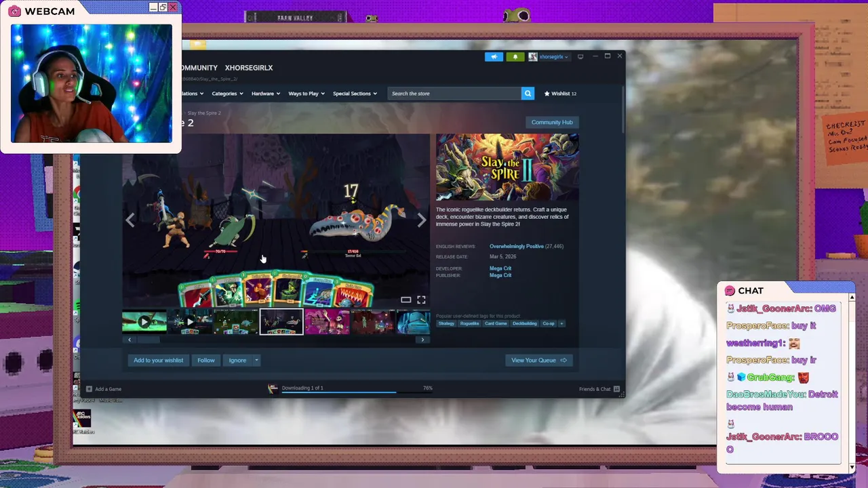This screenshot has height=488, width=868.
Task: Click thumbnail strip left scroll arrow
Action: click(x=130, y=340)
